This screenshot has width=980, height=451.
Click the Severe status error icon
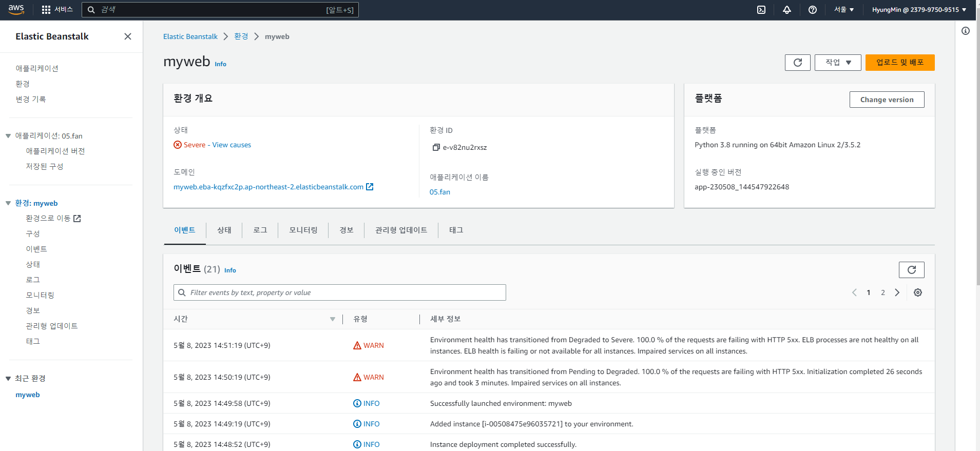tap(178, 145)
